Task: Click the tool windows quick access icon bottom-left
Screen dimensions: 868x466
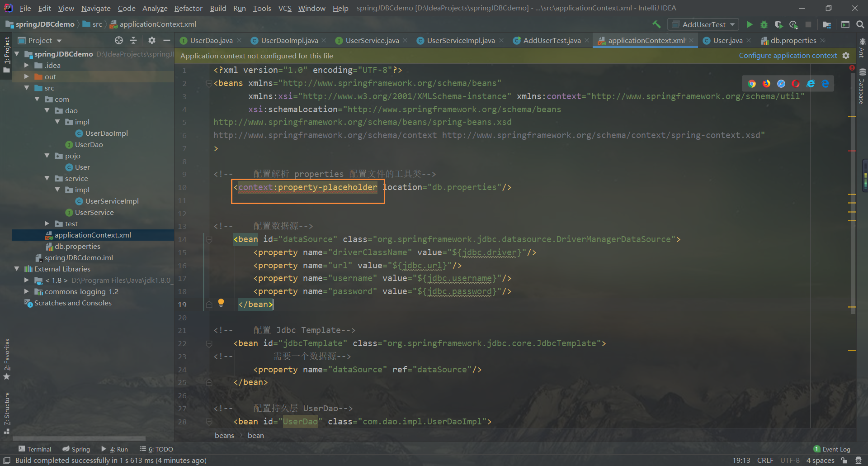Action: tap(7, 461)
